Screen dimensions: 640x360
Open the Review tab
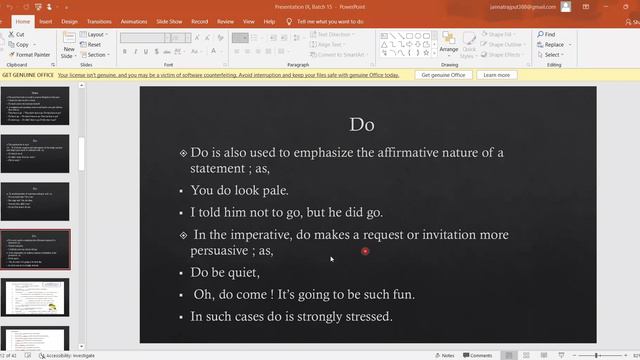tap(225, 22)
